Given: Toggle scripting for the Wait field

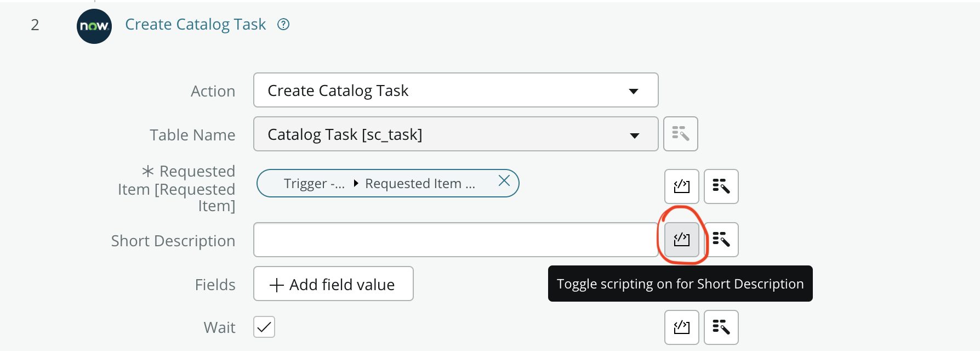Looking at the screenshot, I should [681, 327].
